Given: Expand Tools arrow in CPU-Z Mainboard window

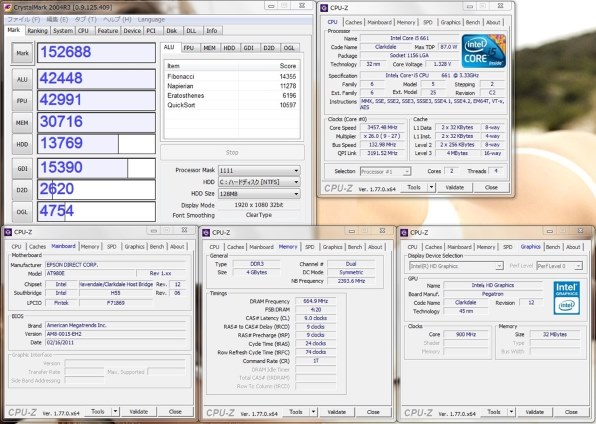Looking at the screenshot, I should [x=116, y=411].
